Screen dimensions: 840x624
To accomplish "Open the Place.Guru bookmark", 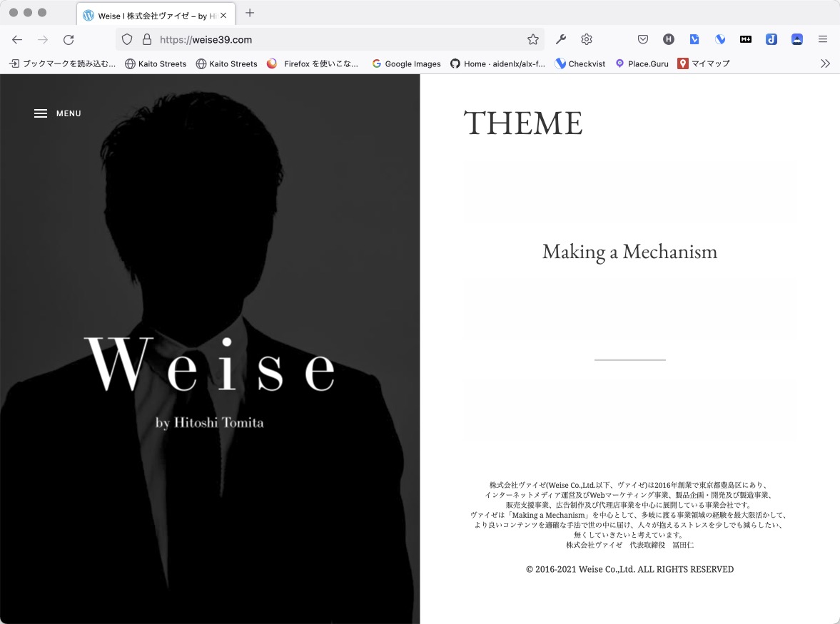I will [642, 63].
